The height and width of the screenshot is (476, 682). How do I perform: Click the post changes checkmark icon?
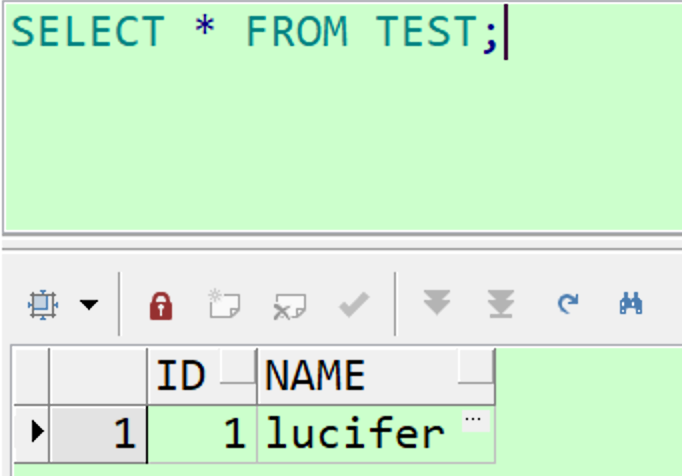[354, 304]
